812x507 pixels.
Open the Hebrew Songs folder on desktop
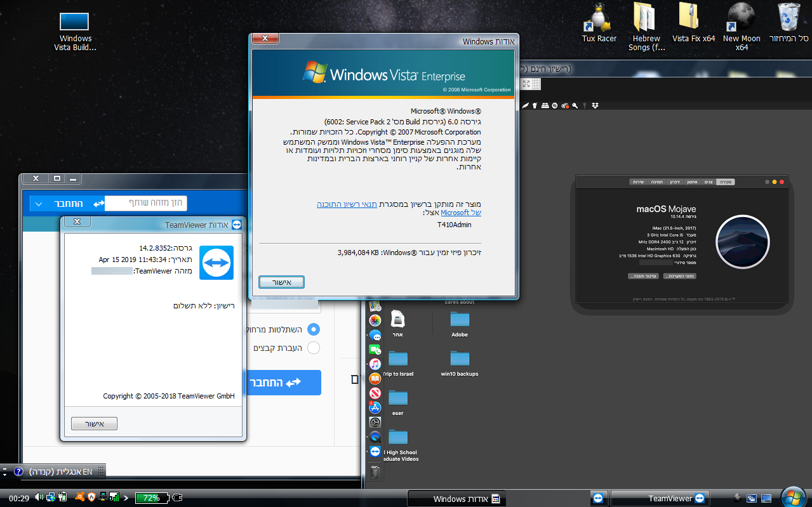click(646, 27)
